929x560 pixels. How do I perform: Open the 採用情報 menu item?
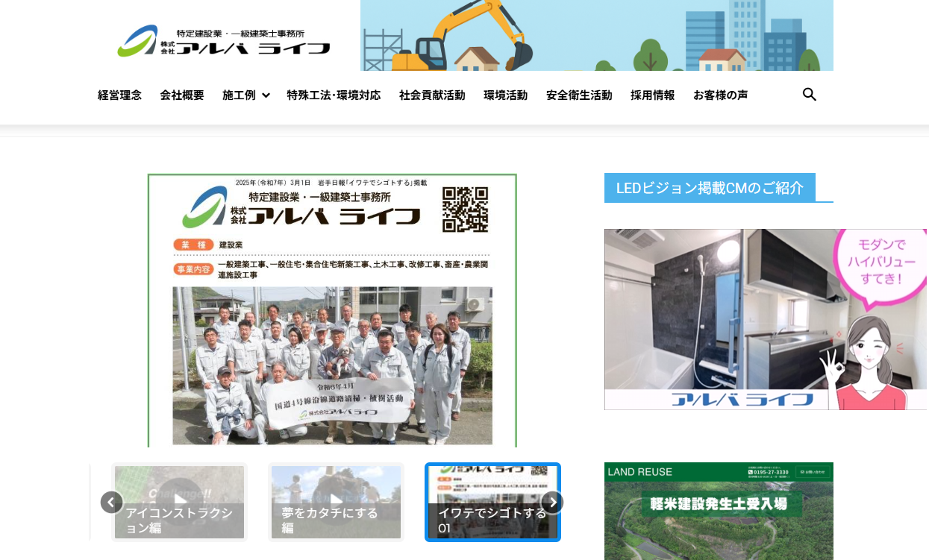pyautogui.click(x=652, y=95)
